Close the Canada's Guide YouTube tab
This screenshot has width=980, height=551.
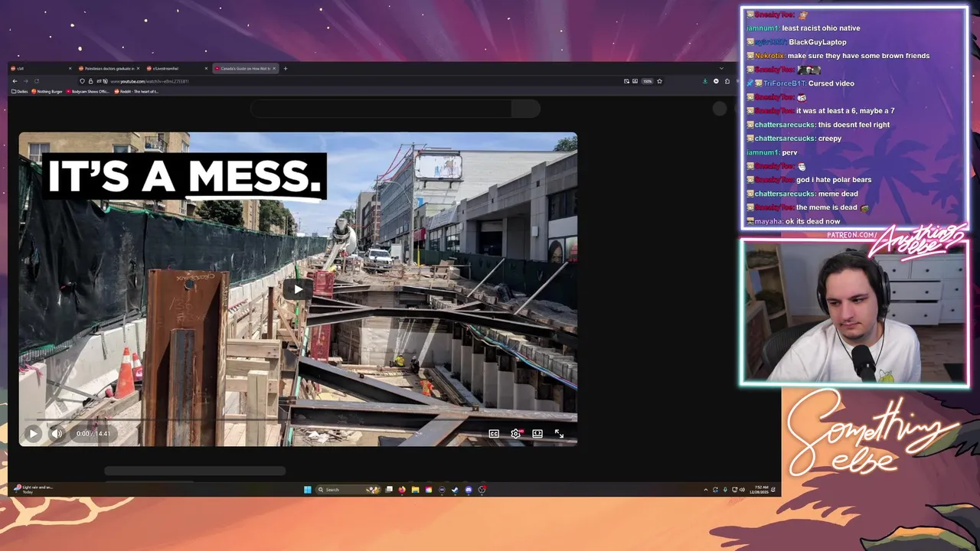tap(274, 68)
